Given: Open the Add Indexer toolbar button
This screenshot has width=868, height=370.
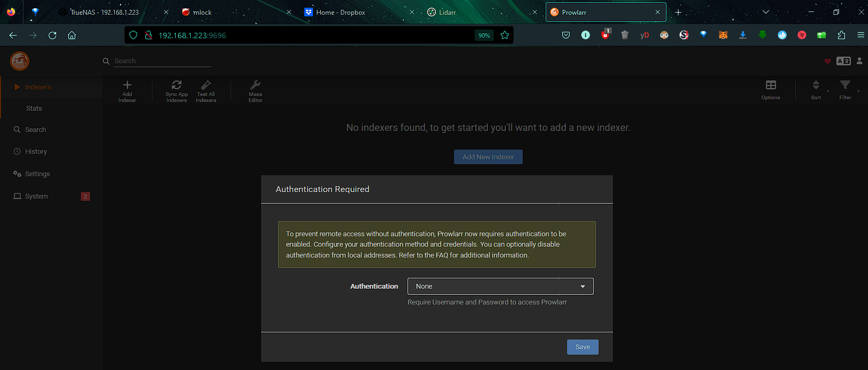Looking at the screenshot, I should 127,91.
